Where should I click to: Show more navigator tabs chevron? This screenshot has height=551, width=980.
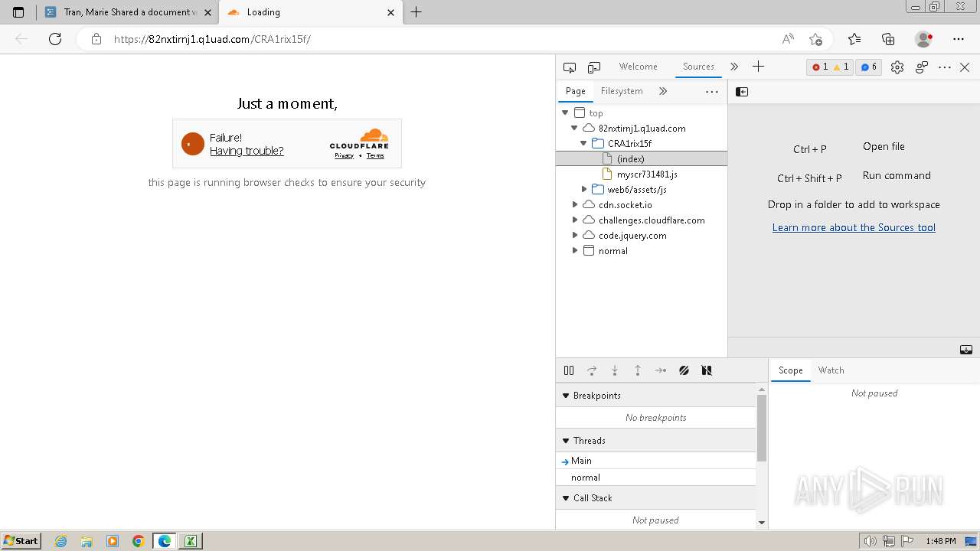point(663,91)
